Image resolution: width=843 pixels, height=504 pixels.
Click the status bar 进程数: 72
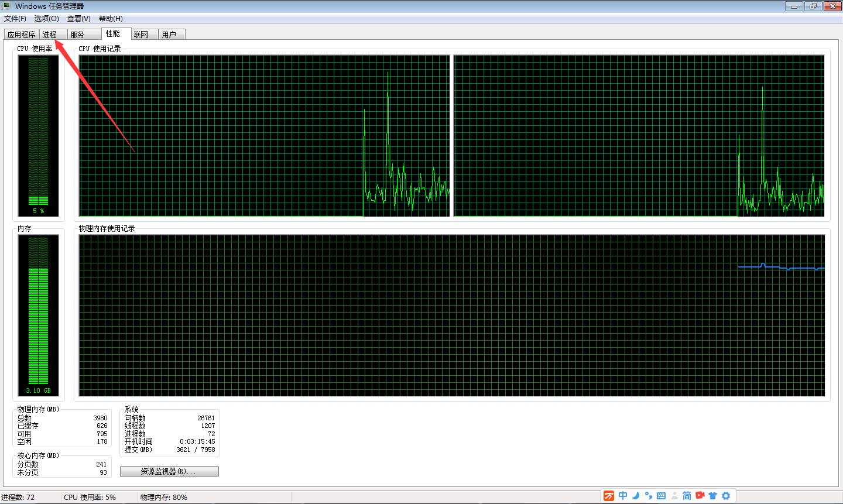pyautogui.click(x=18, y=497)
